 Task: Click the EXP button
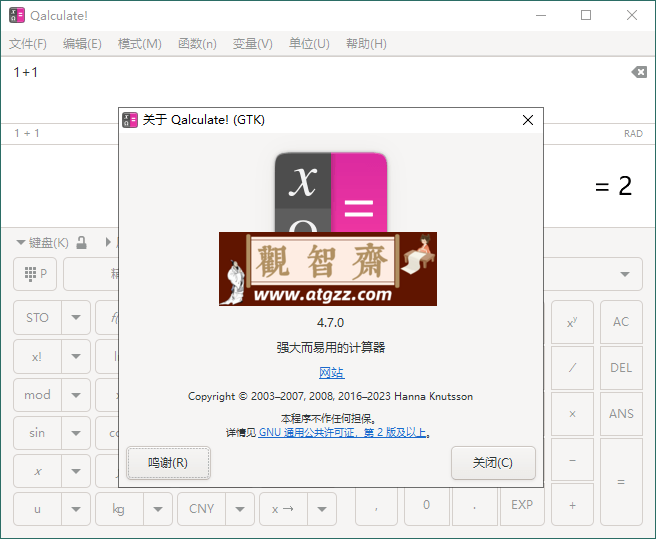click(x=522, y=505)
